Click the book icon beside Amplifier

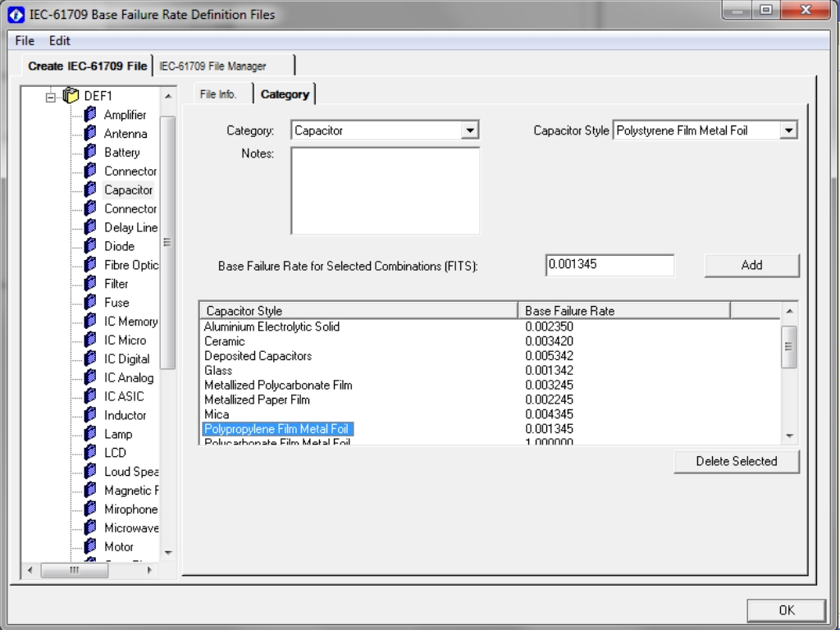point(90,114)
